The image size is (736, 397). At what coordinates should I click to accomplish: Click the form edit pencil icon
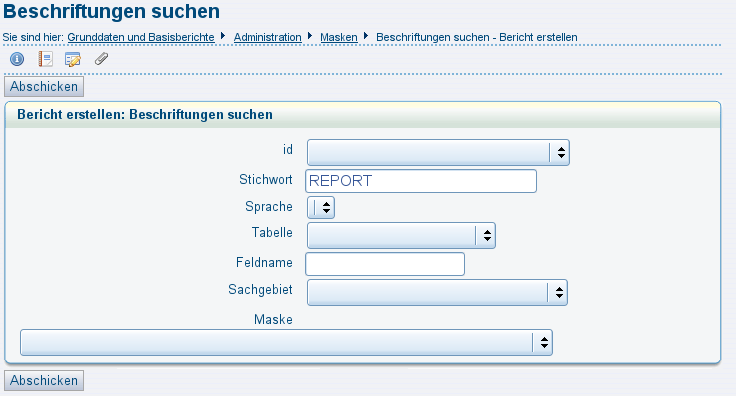[x=73, y=59]
